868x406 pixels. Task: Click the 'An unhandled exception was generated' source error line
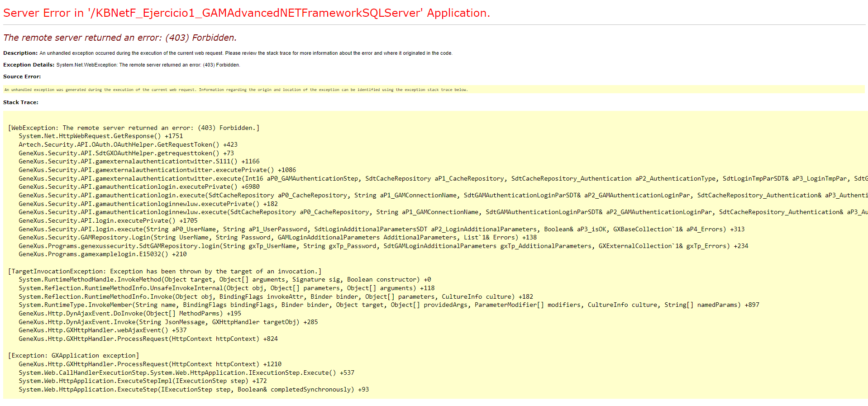(236, 90)
